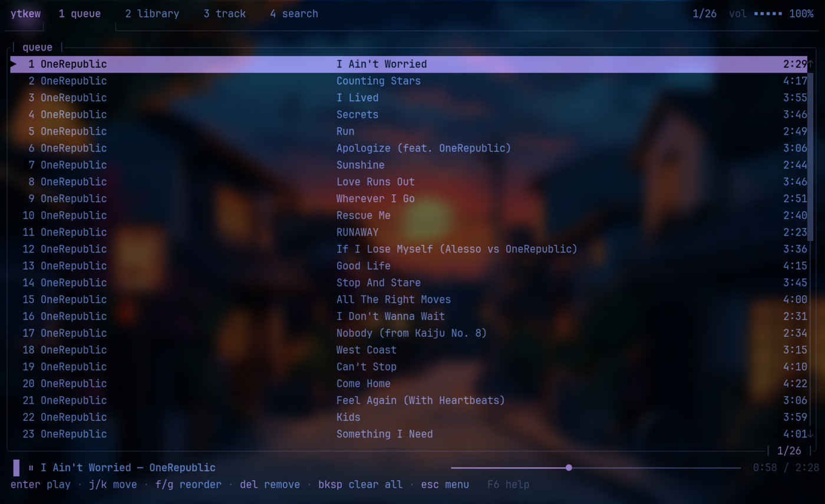Select the track Come Home

408,383
